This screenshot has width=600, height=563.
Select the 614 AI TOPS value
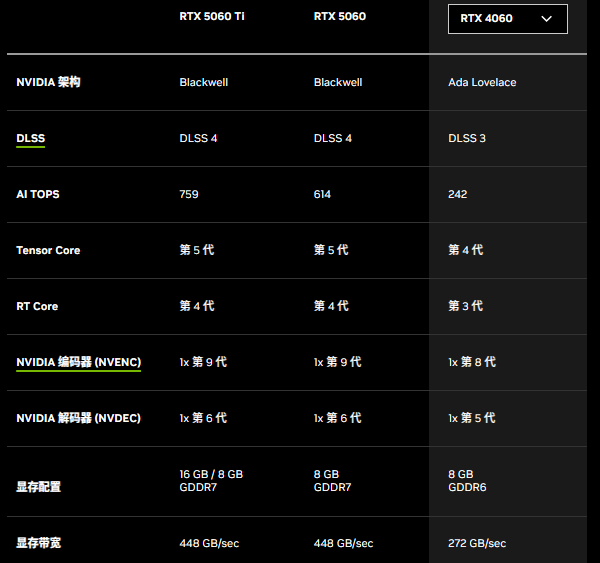coord(322,194)
